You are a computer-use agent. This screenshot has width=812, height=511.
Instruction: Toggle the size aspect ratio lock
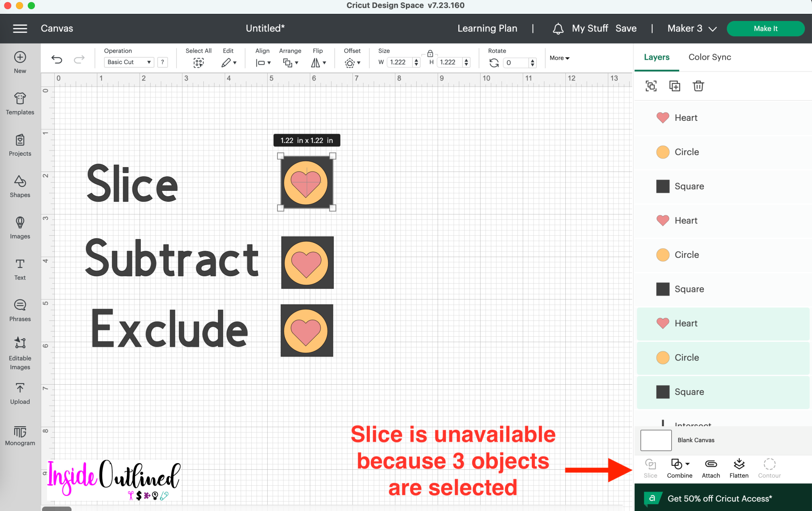pos(430,53)
